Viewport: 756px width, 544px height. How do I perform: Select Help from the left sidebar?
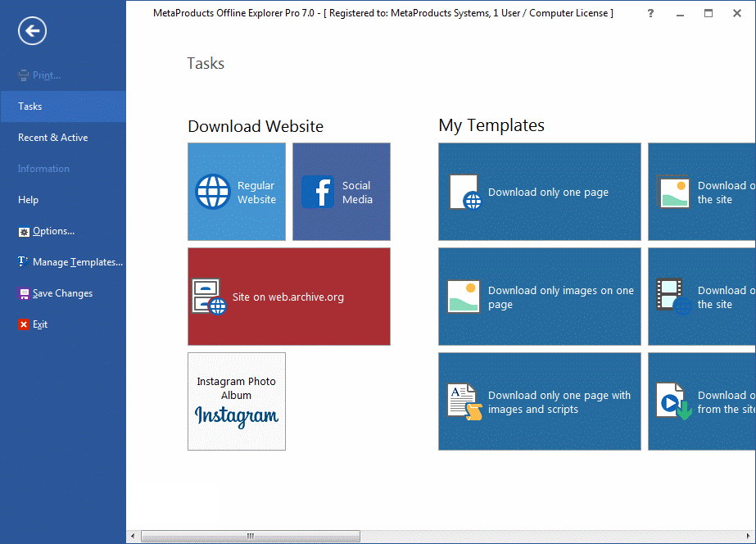pos(29,200)
